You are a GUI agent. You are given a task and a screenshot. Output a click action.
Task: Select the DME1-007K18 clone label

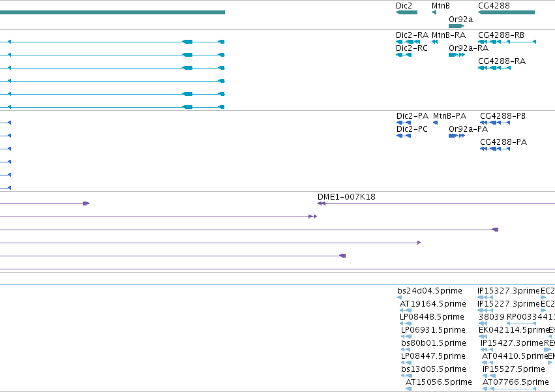pyautogui.click(x=346, y=197)
